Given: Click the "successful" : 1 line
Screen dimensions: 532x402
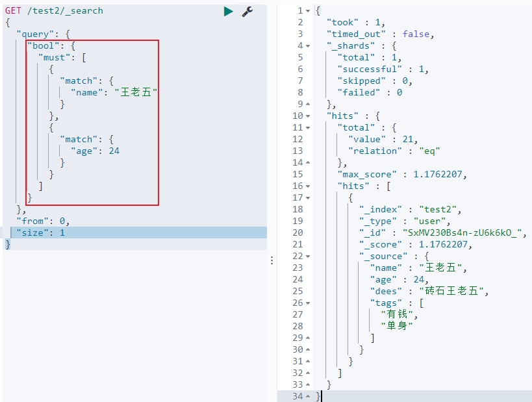Looking at the screenshot, I should tap(383, 69).
